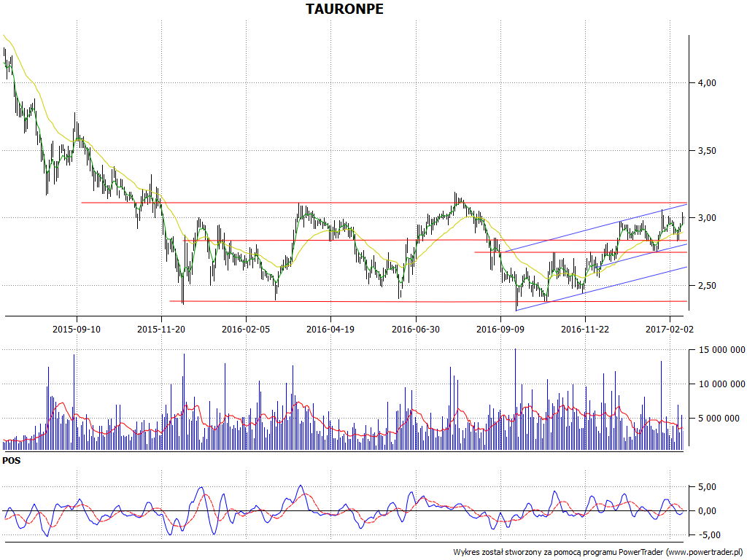
Task: Click the TAURONPE chart title
Action: point(344,9)
